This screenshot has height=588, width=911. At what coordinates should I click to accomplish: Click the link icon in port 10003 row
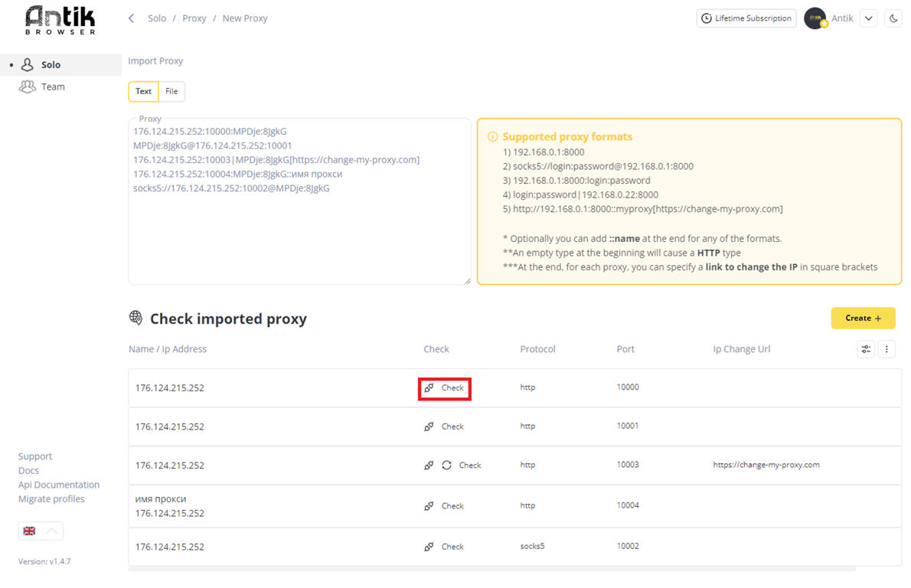[x=429, y=465]
